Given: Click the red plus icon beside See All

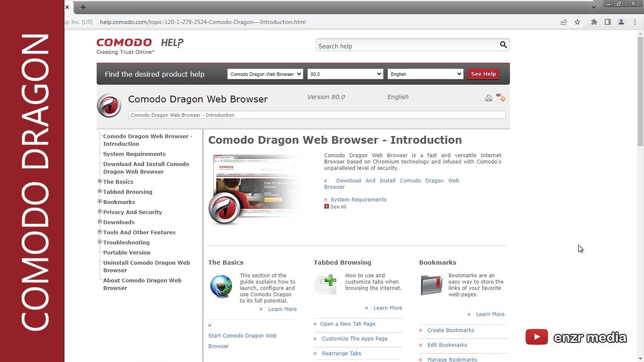Looking at the screenshot, I should [x=327, y=207].
